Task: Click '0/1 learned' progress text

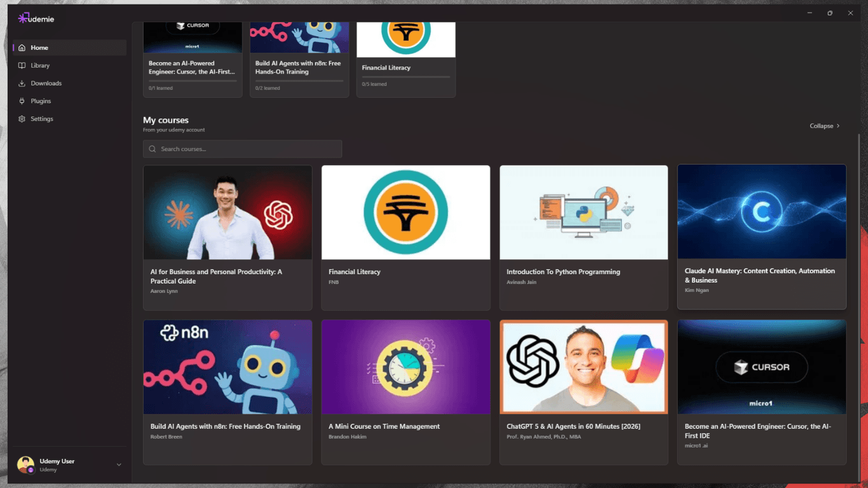Action: coord(161,88)
